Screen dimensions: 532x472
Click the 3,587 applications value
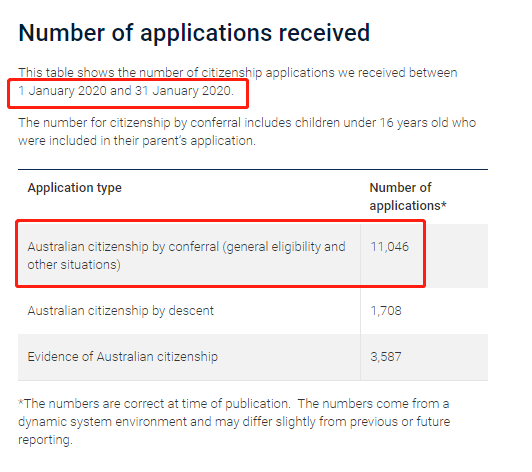pyautogui.click(x=386, y=357)
